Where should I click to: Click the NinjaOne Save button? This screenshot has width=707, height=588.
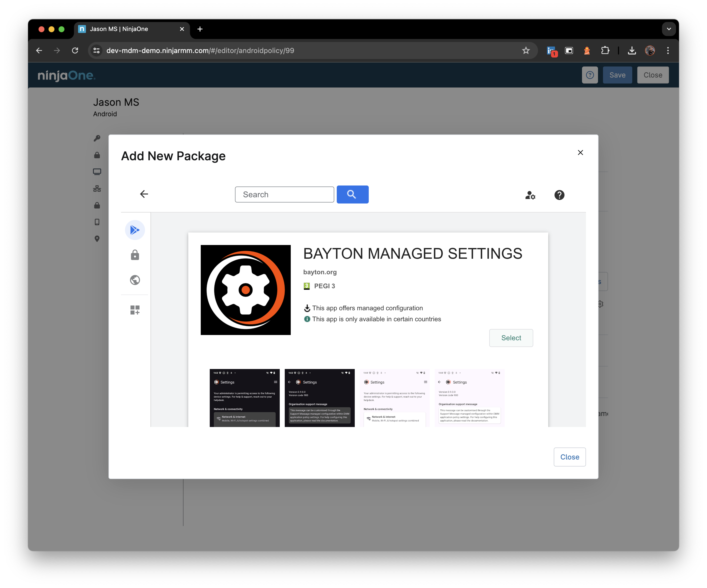click(618, 74)
